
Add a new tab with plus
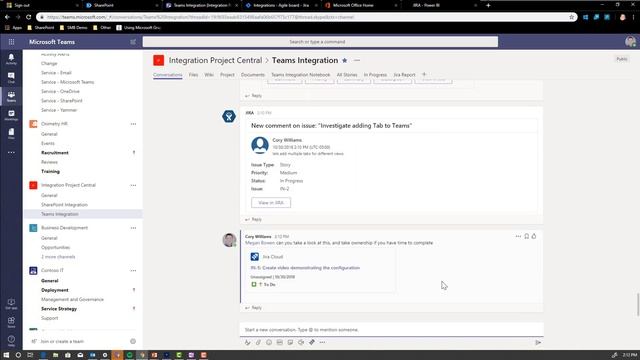tap(424, 74)
